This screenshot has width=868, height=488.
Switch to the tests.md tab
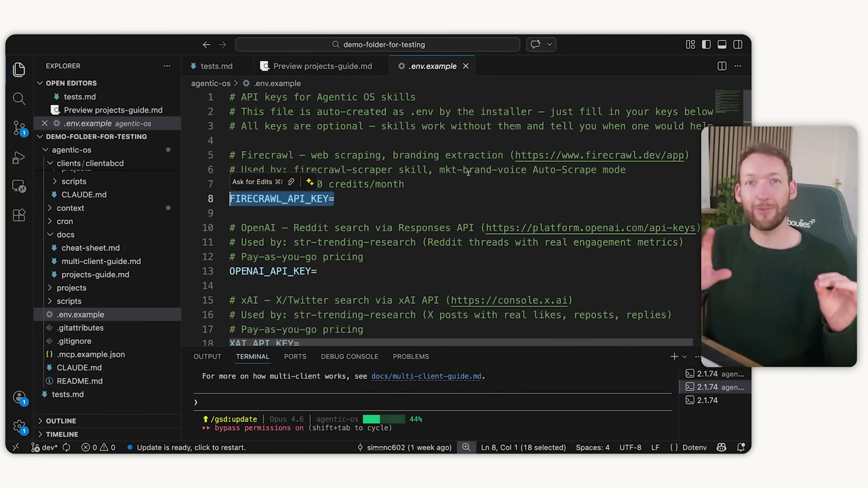pyautogui.click(x=217, y=66)
